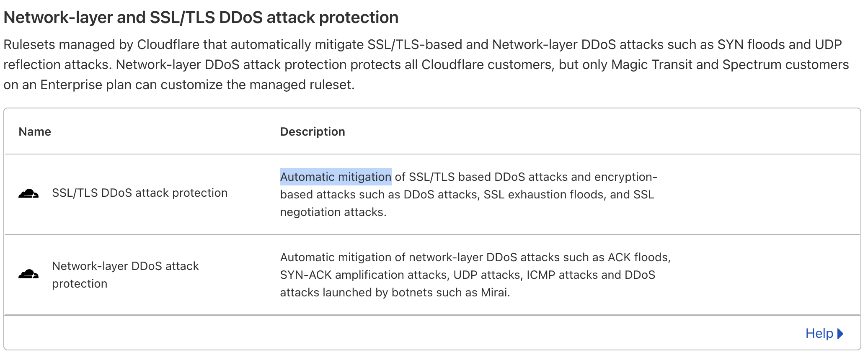
Task: Click the arrow icon next to Help
Action: click(840, 334)
